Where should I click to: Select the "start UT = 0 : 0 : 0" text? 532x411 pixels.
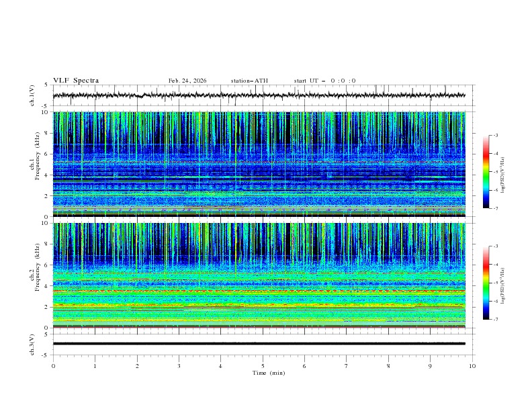(324, 81)
